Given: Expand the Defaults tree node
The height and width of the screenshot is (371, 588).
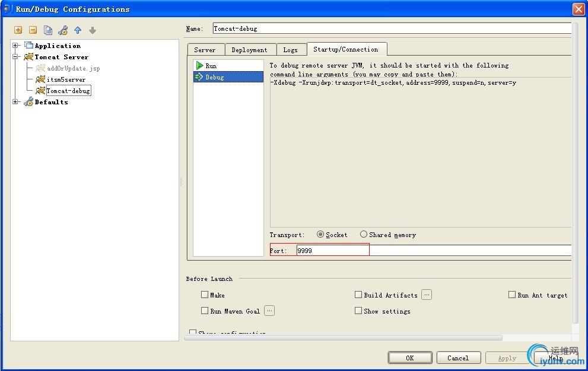Looking at the screenshot, I should click(x=15, y=101).
